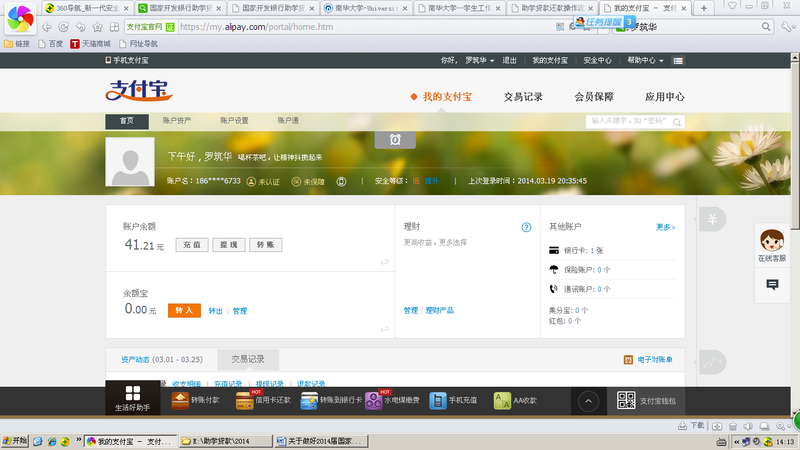800x450 pixels.
Task: Click the list menu icon in top dark bar
Action: pos(678,61)
